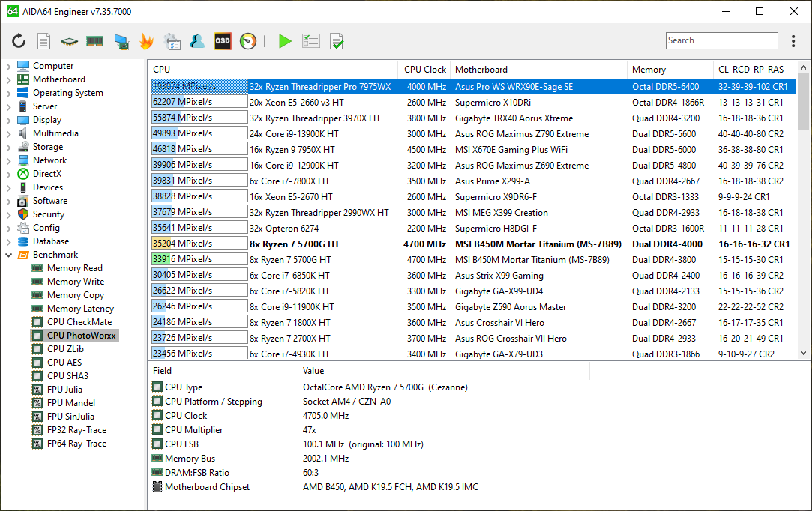Select Software in the sidebar tree
812x511 pixels.
[x=50, y=200]
